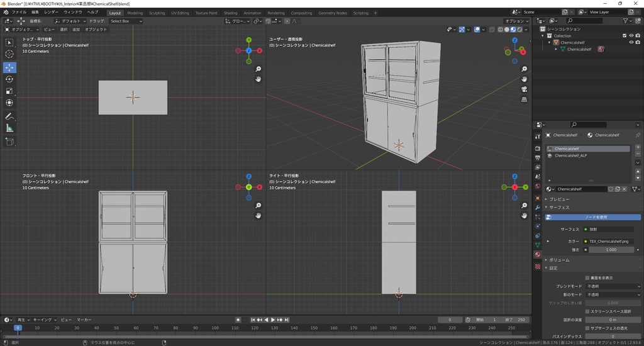Screen dimensions: 644x346
Task: Toggle Collection exclude checkbox in outliner
Action: [625, 36]
